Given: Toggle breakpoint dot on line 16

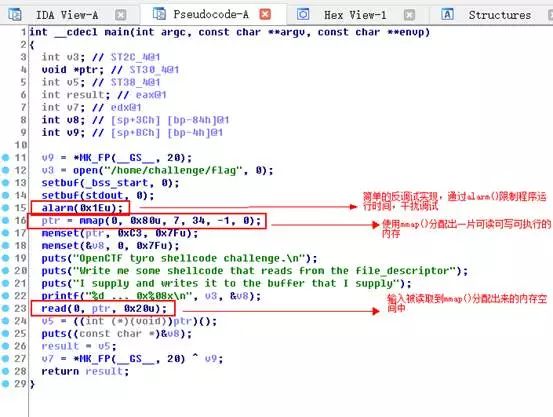Looking at the screenshot, I should (x=5, y=220).
